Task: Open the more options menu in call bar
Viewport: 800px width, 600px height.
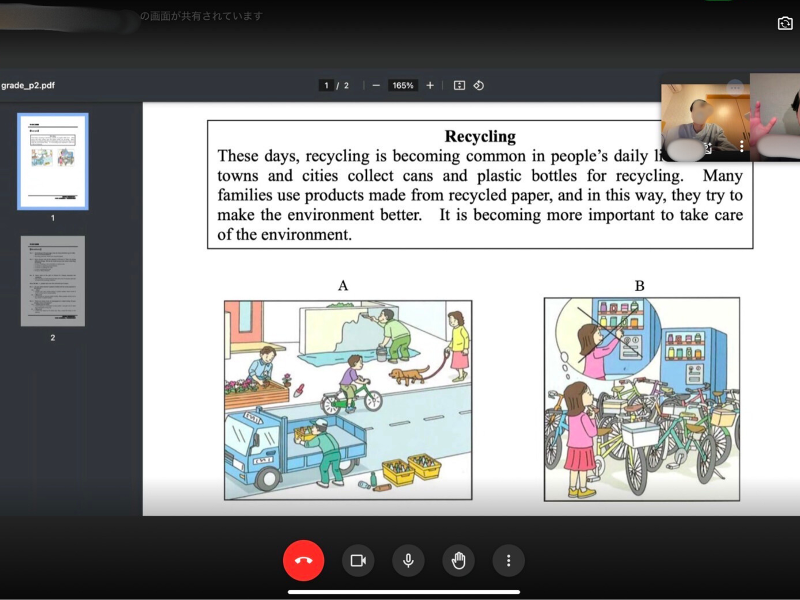Action: [x=508, y=560]
